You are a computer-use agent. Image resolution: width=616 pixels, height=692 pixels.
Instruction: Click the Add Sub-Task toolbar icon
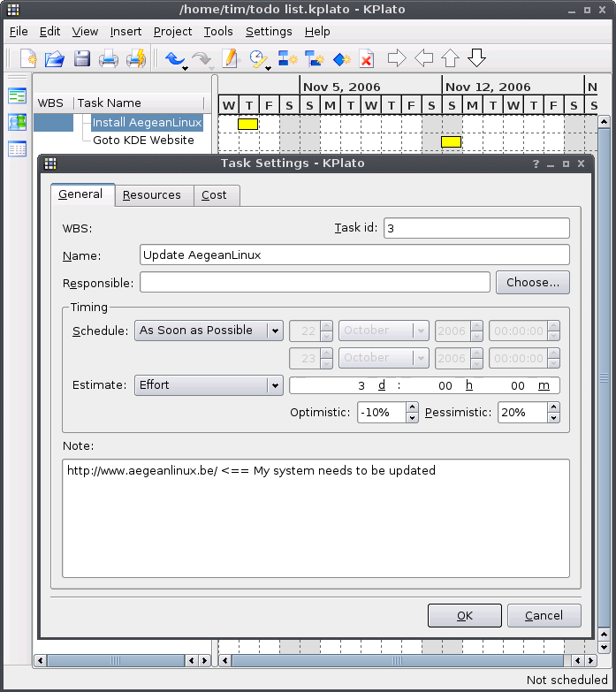pos(315,58)
